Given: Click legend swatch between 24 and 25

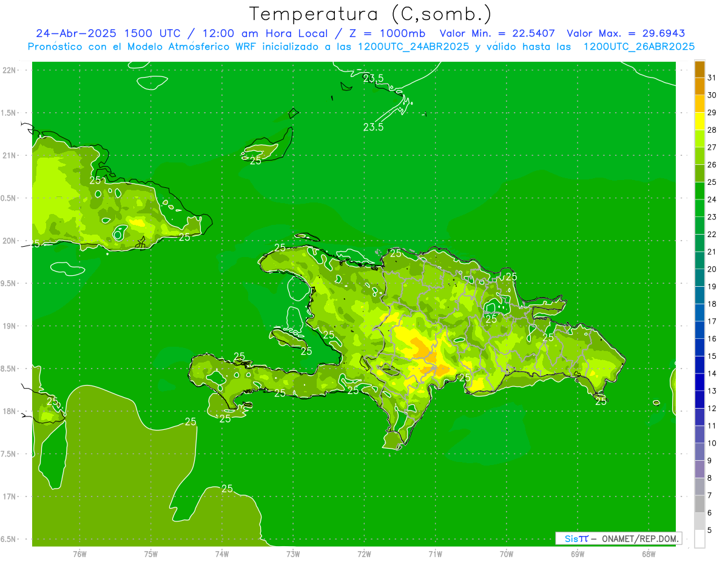Looking at the screenshot, I should [x=699, y=190].
